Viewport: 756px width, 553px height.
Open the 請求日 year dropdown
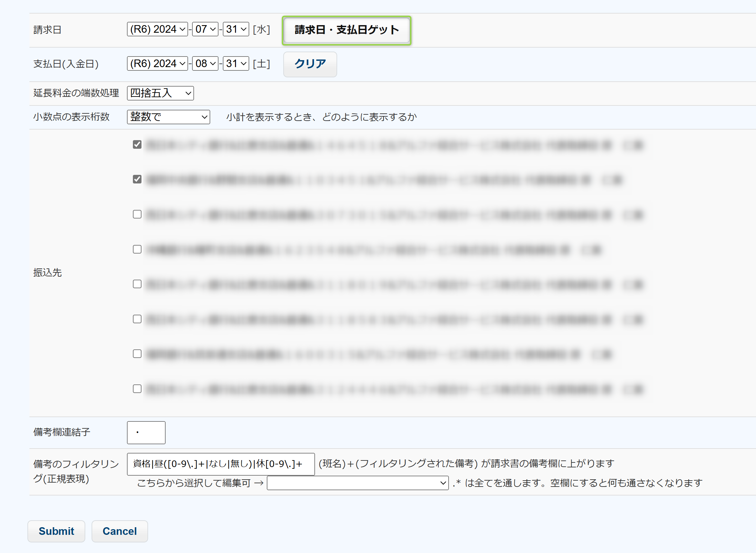[x=157, y=29]
